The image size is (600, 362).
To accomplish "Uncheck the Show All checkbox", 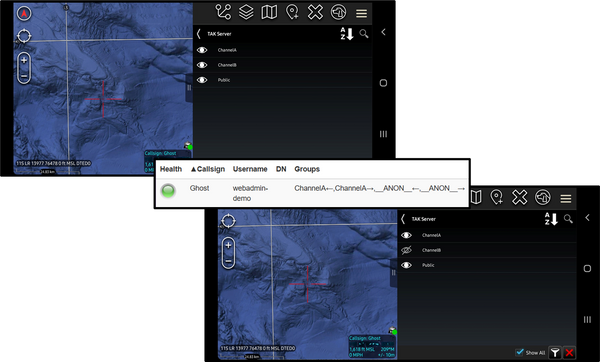I will (519, 352).
